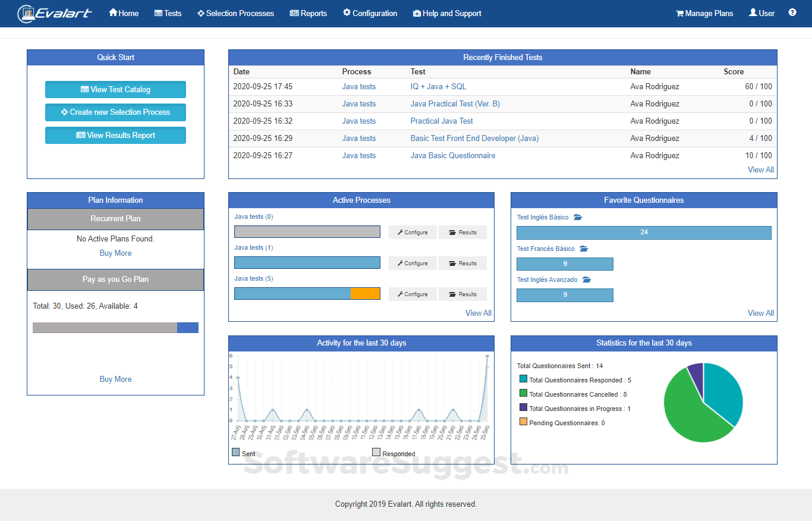The width and height of the screenshot is (812, 521).
Task: Open the Configure wrench icon for Java tests (0)
Action: pyautogui.click(x=401, y=232)
